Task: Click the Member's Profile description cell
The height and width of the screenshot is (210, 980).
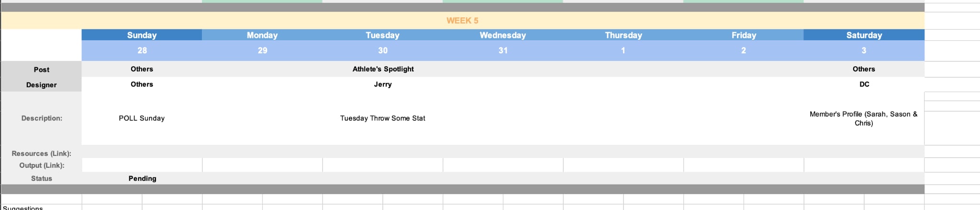Action: [864, 118]
